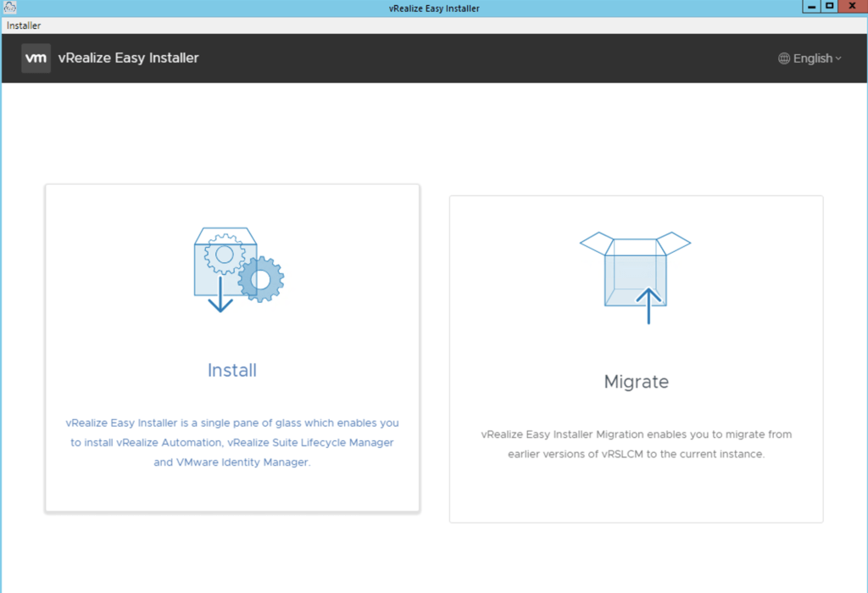Click the window title bar text
This screenshot has width=868, height=593.
(433, 8)
